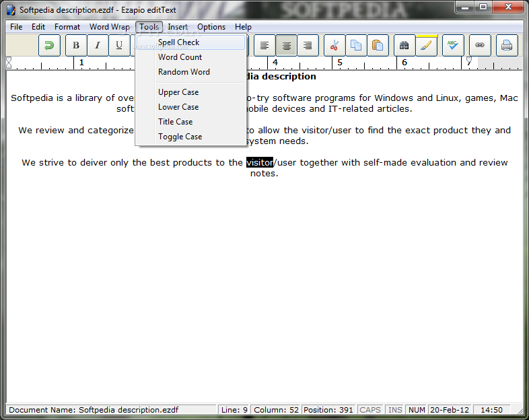Close the open Tools menu

(x=149, y=27)
